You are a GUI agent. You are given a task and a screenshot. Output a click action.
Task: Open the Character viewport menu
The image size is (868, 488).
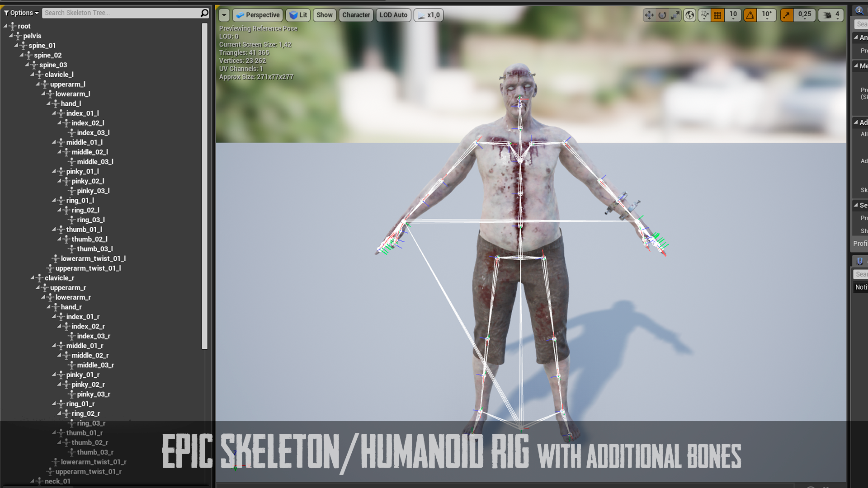coord(356,15)
